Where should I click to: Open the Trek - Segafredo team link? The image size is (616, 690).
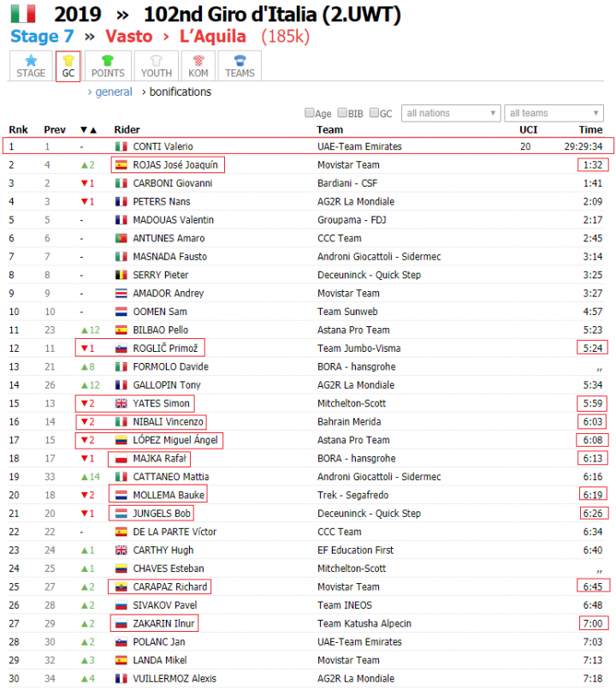coord(353,495)
